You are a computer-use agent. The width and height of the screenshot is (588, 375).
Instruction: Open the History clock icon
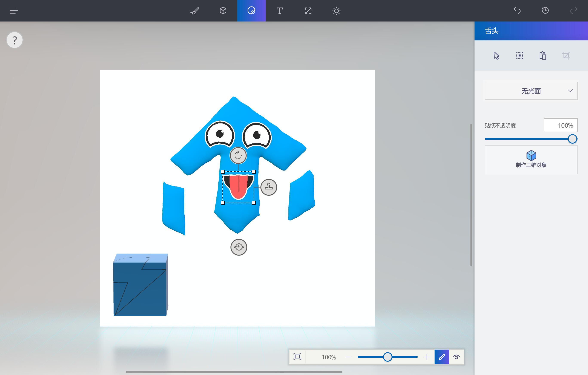(x=545, y=11)
